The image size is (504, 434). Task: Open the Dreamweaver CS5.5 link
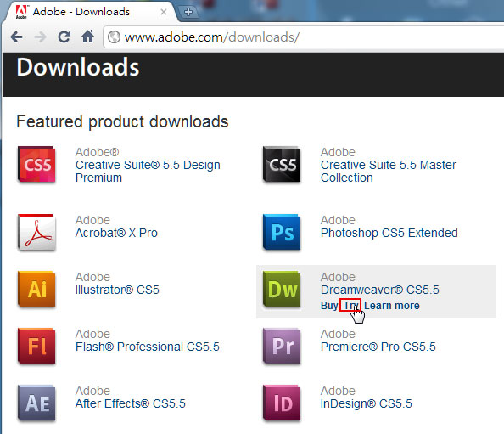click(x=379, y=290)
